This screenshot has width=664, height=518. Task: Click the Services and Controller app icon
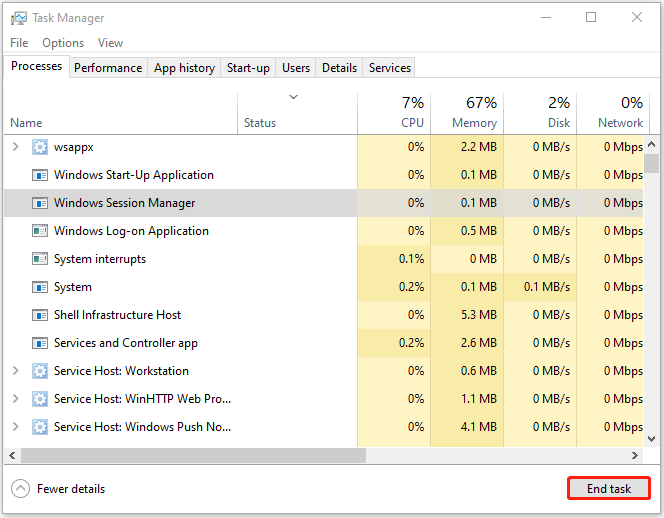(40, 343)
